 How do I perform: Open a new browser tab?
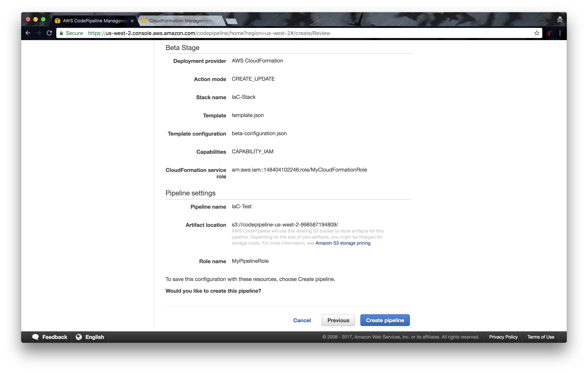pos(231,21)
